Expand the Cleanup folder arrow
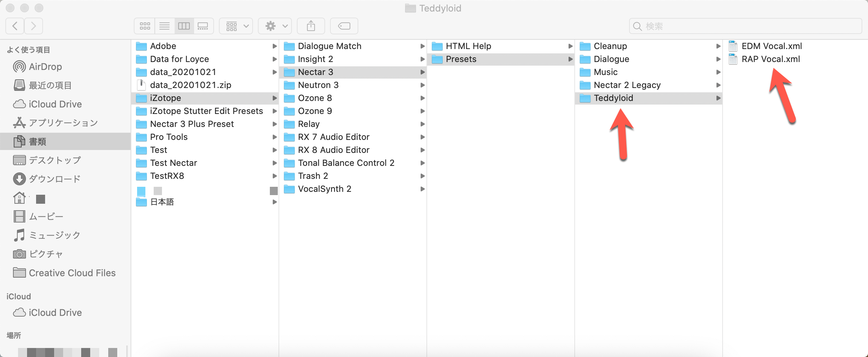The image size is (868, 357). tap(718, 46)
